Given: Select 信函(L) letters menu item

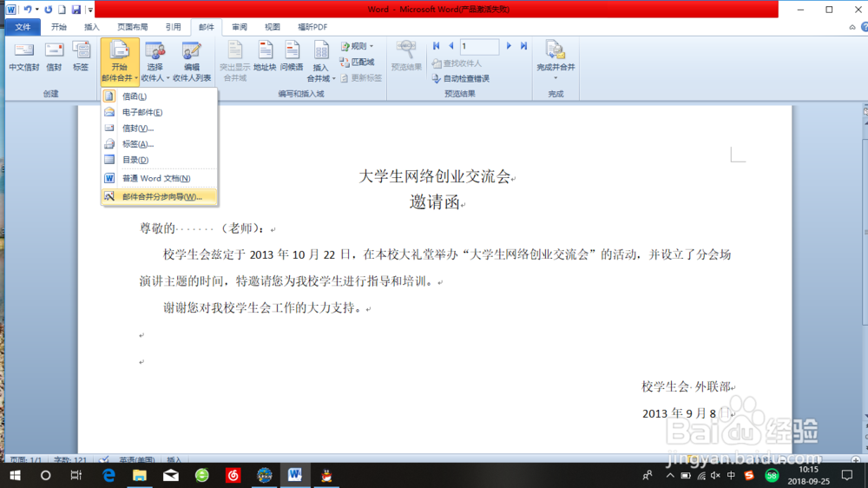Looking at the screenshot, I should [160, 96].
